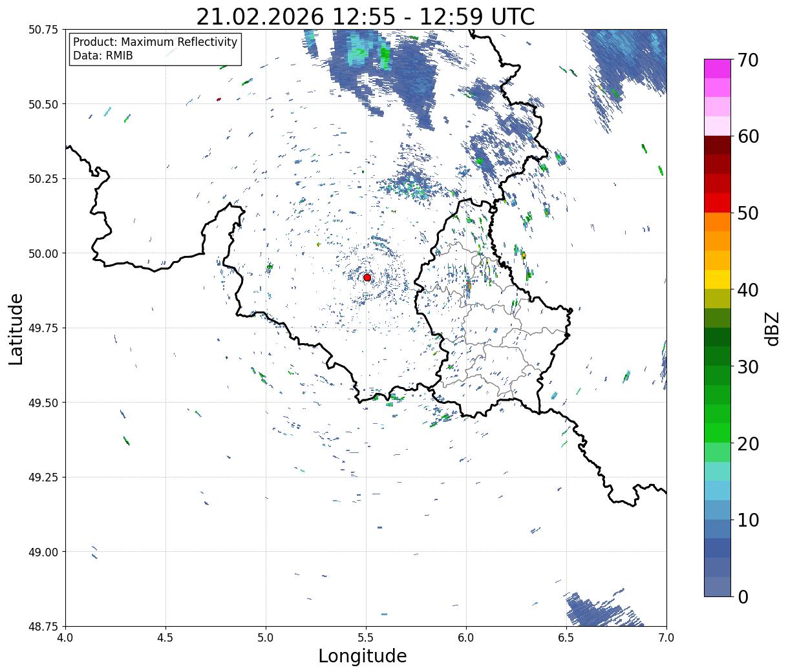Click the longitude tick label 7.0
Screen dimensions: 788x672
coord(666,637)
